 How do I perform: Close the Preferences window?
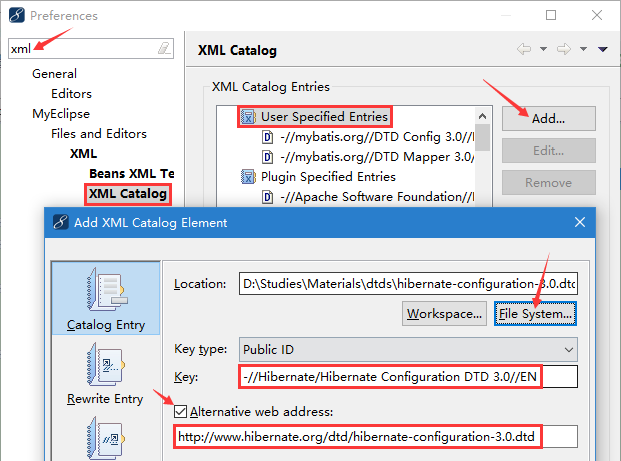click(x=597, y=15)
